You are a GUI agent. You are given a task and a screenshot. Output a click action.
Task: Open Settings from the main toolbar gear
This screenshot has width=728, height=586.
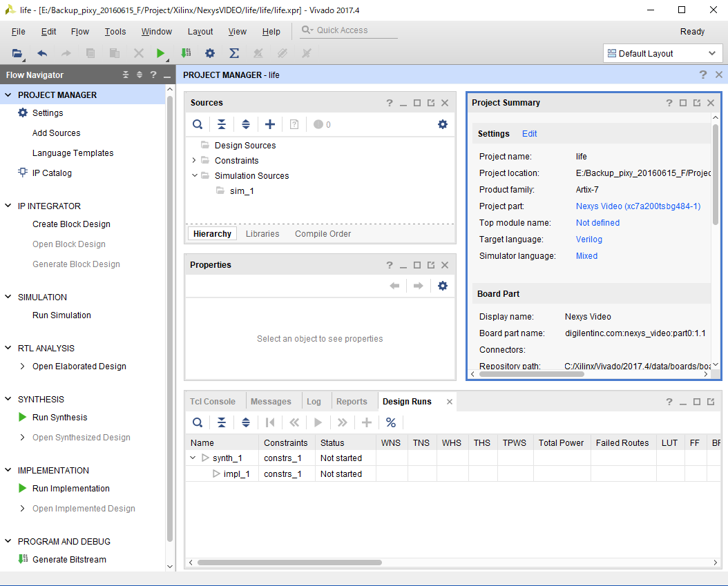tap(210, 53)
